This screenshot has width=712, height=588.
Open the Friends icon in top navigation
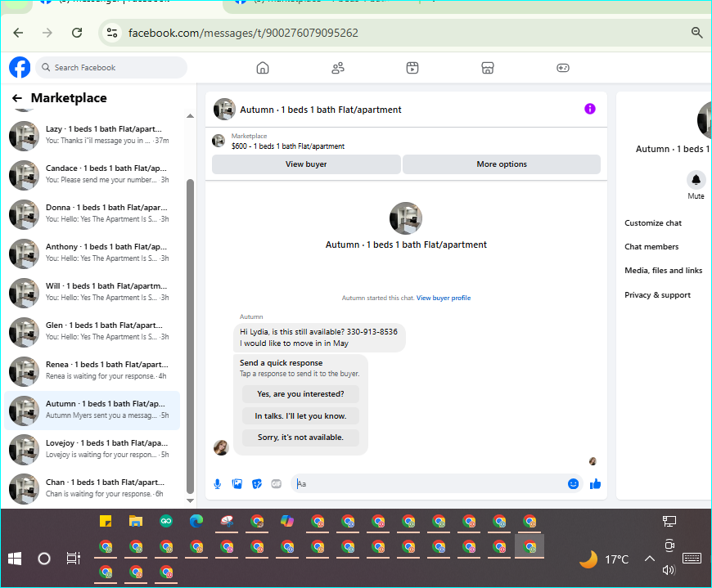click(338, 68)
